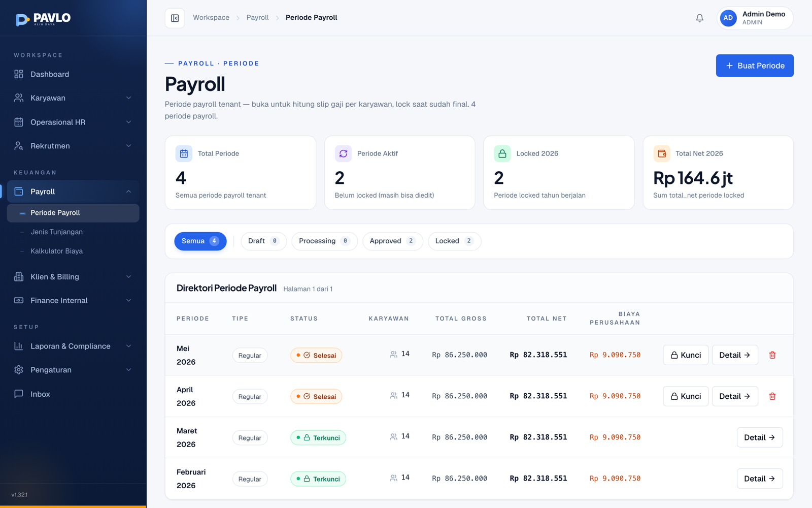Expand the Karyawan menu chevron
The height and width of the screenshot is (508, 812).
[x=128, y=98]
